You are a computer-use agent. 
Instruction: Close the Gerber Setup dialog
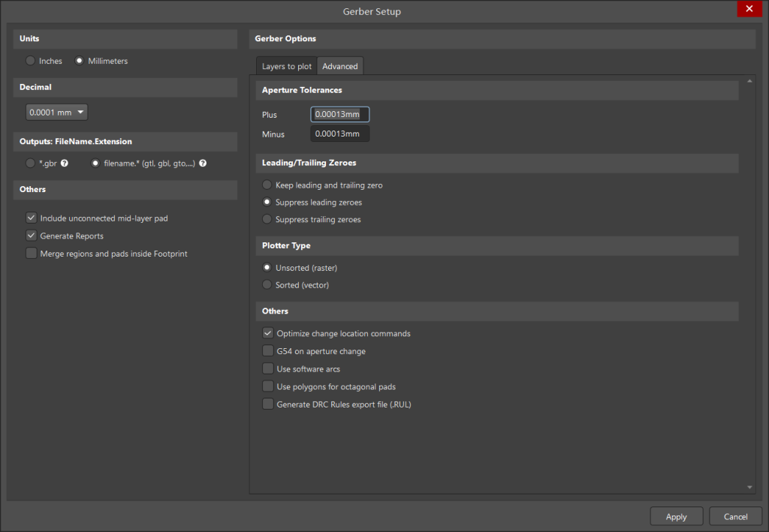749,9
